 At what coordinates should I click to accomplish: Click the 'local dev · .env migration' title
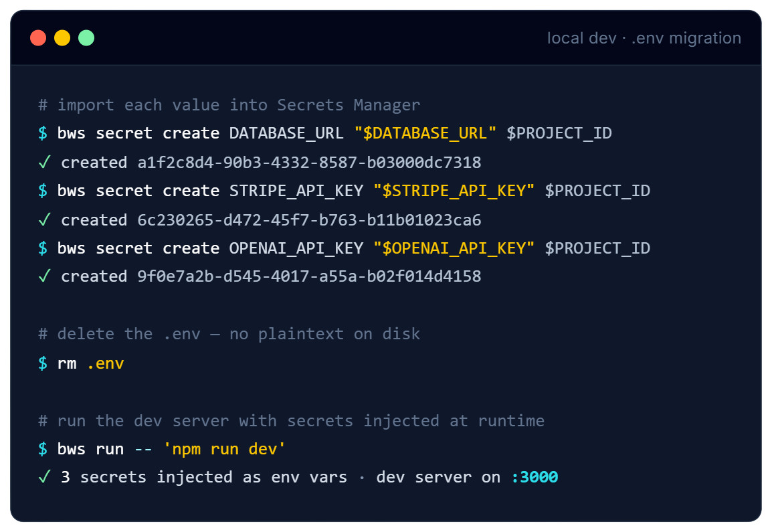(644, 38)
